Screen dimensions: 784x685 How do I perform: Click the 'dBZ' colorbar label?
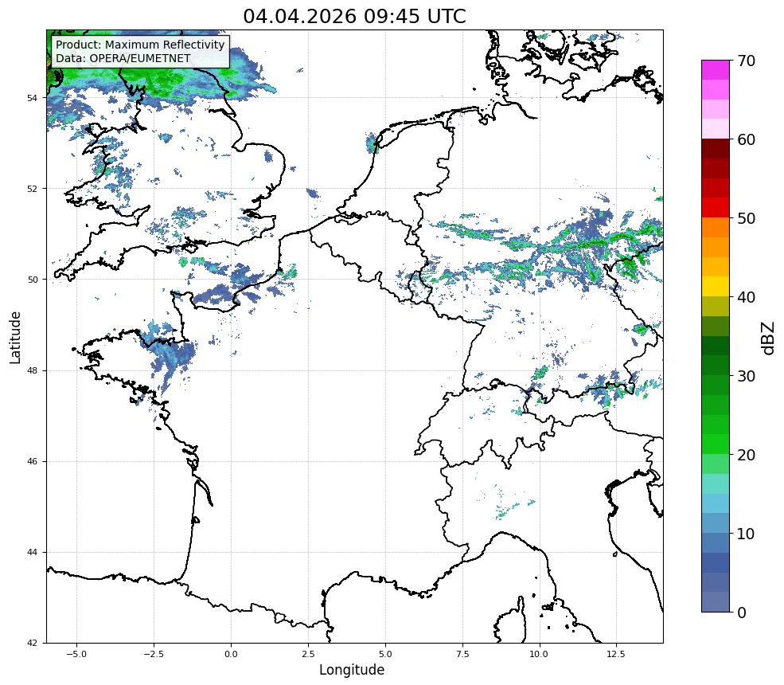point(768,339)
